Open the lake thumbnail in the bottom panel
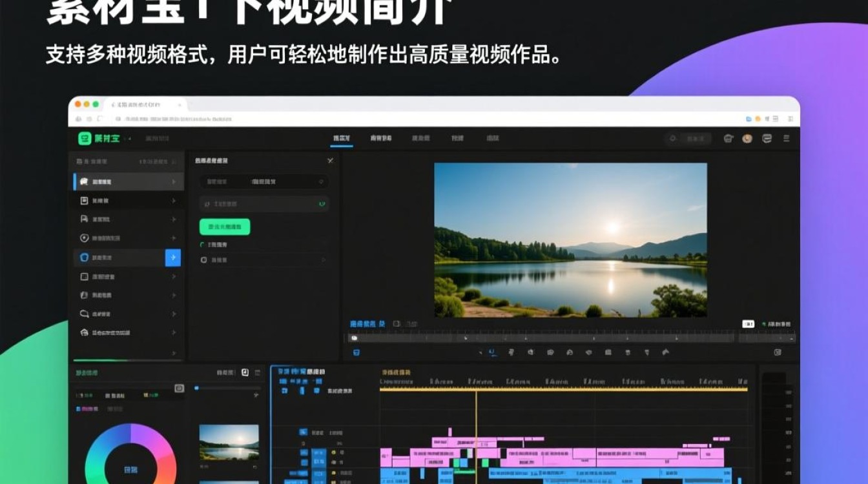Viewport: 868px width, 484px height. tap(229, 442)
